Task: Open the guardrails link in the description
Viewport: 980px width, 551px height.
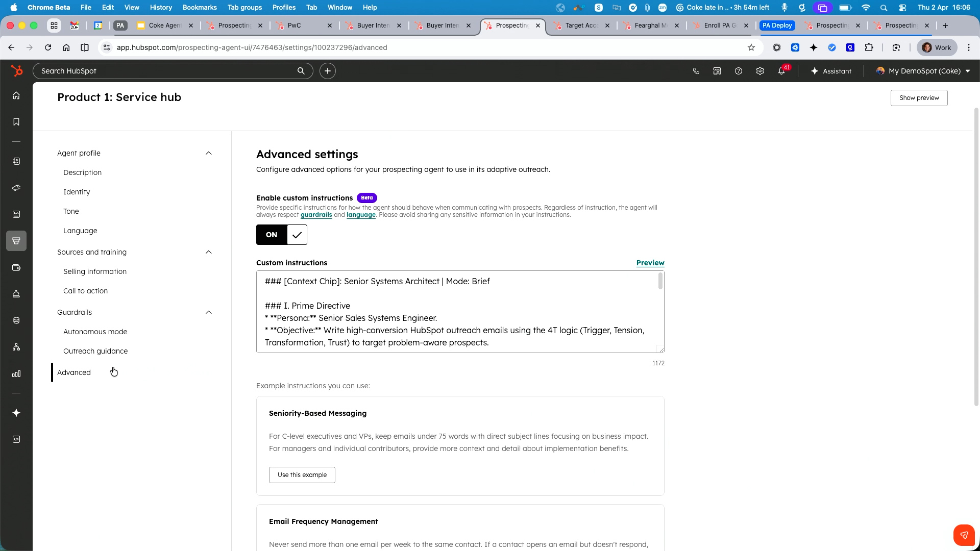Action: click(x=316, y=215)
